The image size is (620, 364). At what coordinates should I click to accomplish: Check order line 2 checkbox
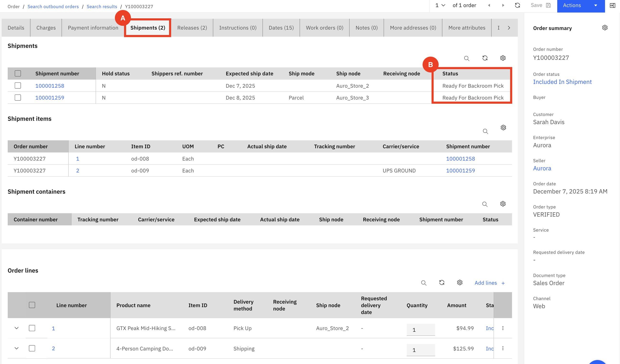click(x=32, y=348)
